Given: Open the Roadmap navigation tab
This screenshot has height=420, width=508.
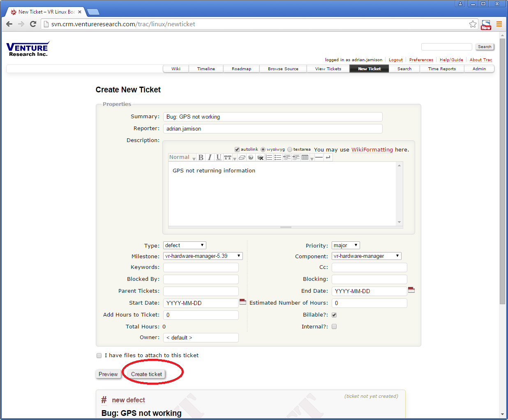Looking at the screenshot, I should pos(241,69).
